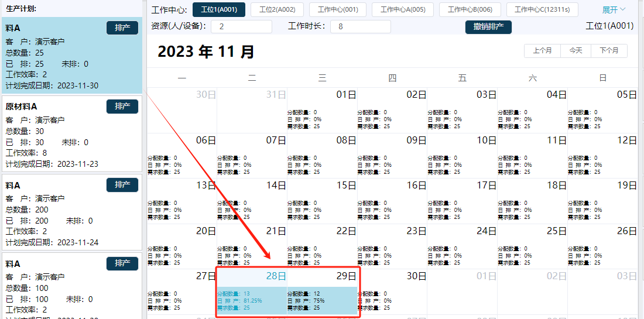
Task: Expand work center list with 展开
Action: coord(614,9)
